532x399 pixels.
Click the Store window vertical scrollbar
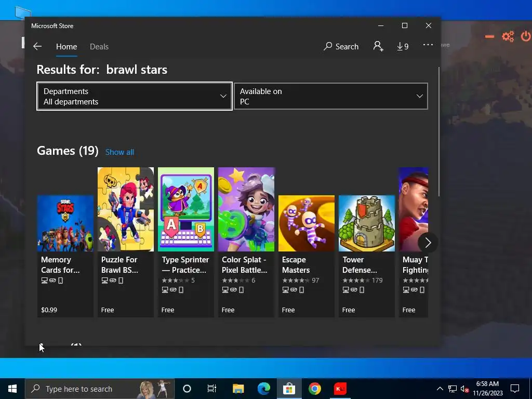(x=439, y=131)
